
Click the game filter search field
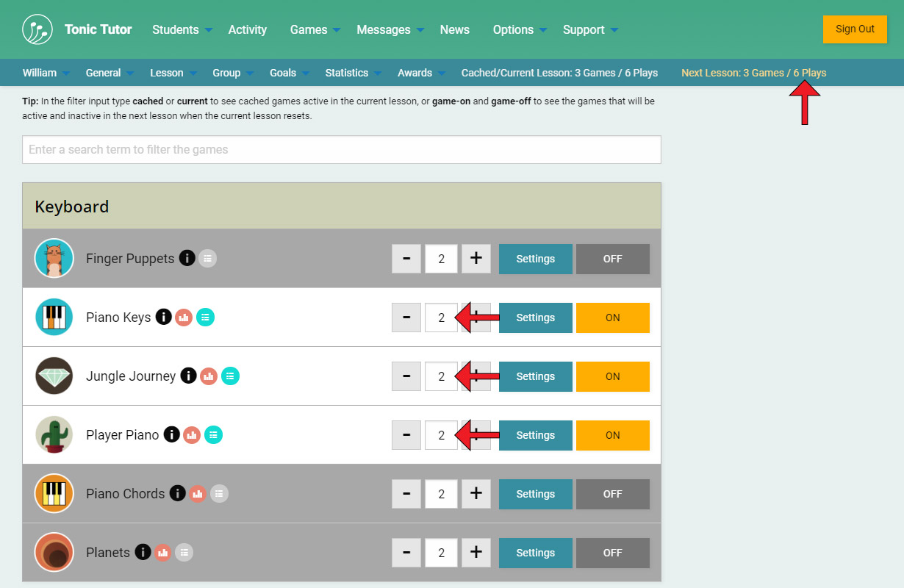point(341,149)
